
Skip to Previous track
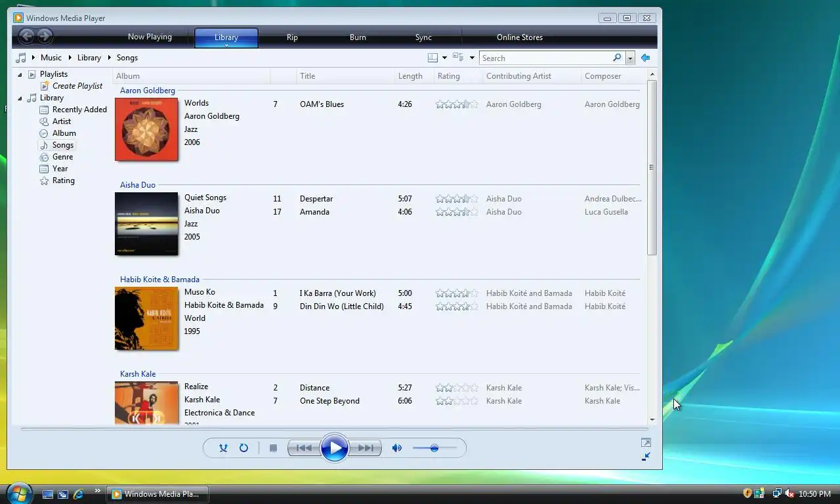coord(304,448)
